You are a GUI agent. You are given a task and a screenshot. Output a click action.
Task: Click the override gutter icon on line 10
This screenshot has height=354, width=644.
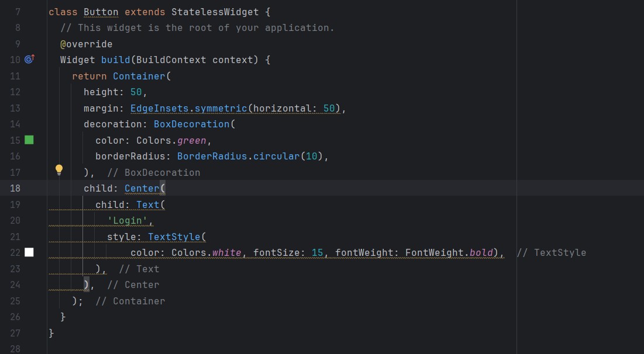pyautogui.click(x=30, y=59)
